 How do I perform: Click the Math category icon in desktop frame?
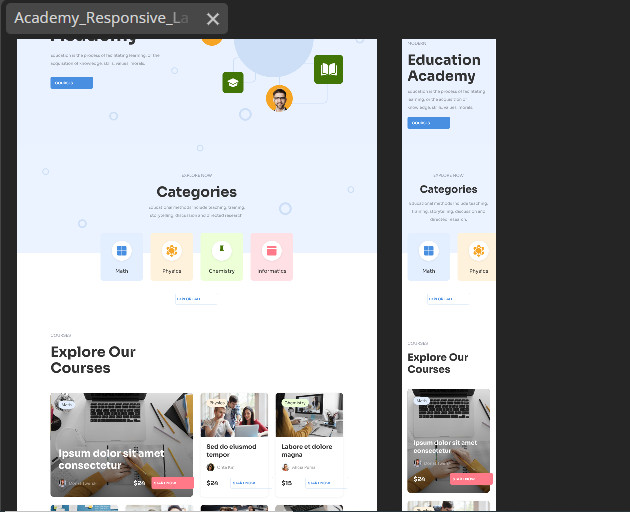tap(122, 251)
